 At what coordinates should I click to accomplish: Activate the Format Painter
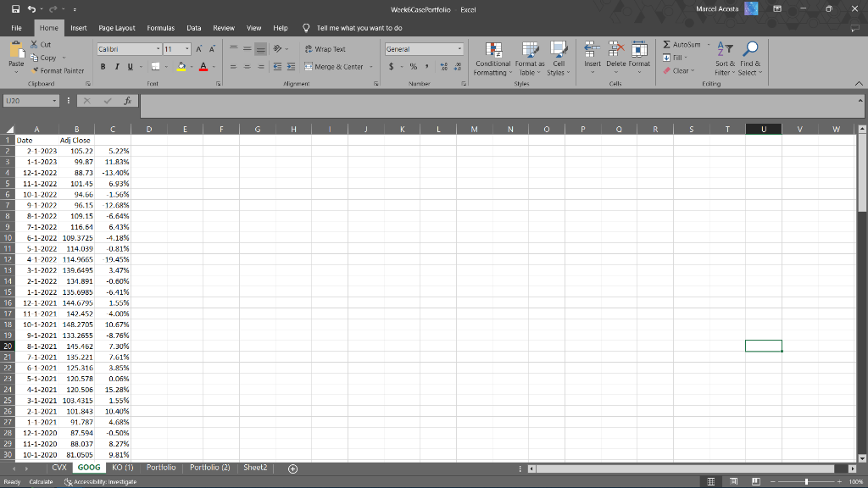pyautogui.click(x=58, y=71)
